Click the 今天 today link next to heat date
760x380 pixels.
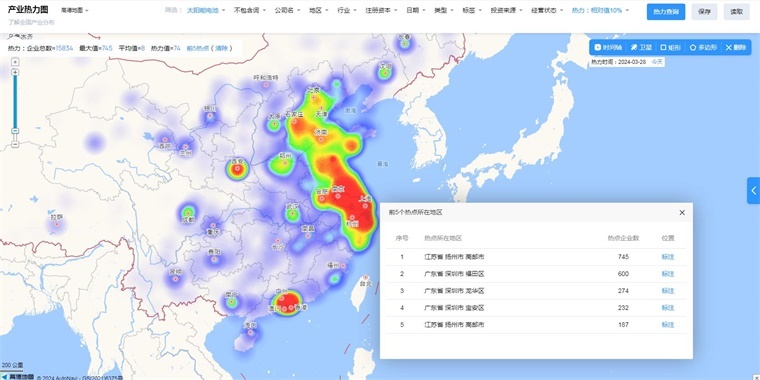pos(657,62)
